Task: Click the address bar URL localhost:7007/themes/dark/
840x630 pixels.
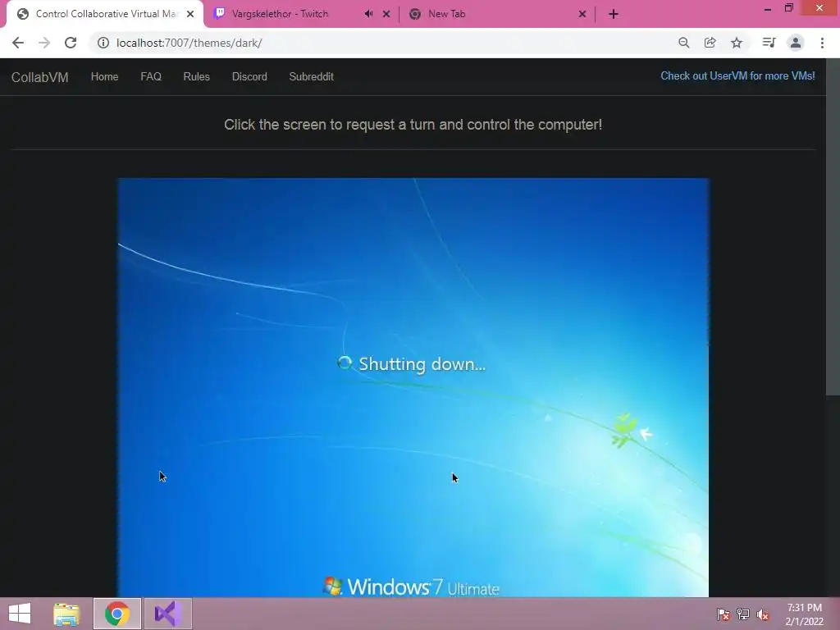Action: point(189,43)
